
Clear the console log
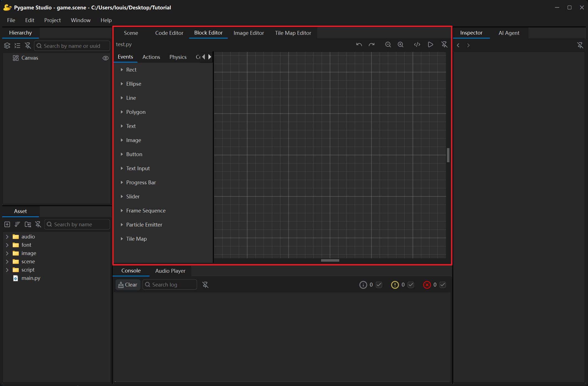click(128, 285)
